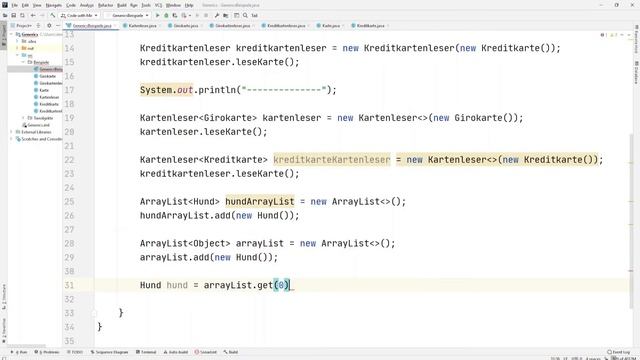640x360 pixels.
Task: Open the Tools menu
Action: 146,5
